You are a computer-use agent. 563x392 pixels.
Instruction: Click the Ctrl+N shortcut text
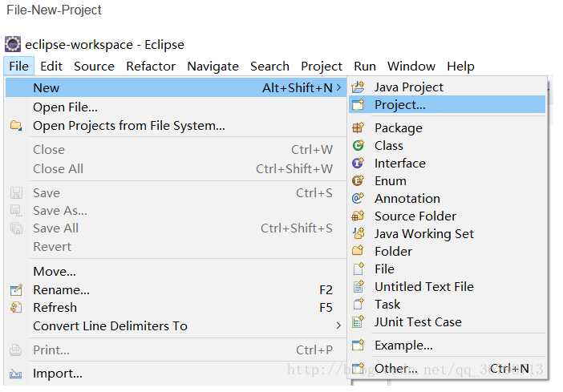tap(509, 368)
